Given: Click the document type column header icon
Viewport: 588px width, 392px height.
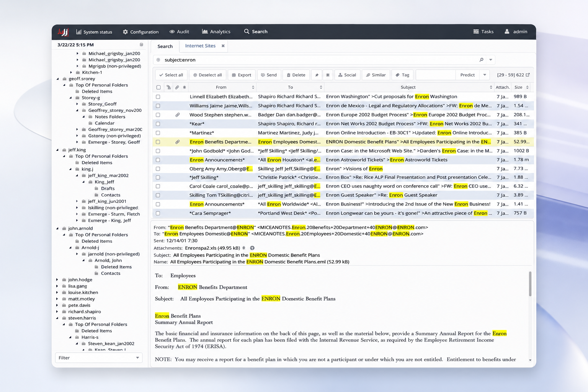Looking at the screenshot, I should 168,87.
